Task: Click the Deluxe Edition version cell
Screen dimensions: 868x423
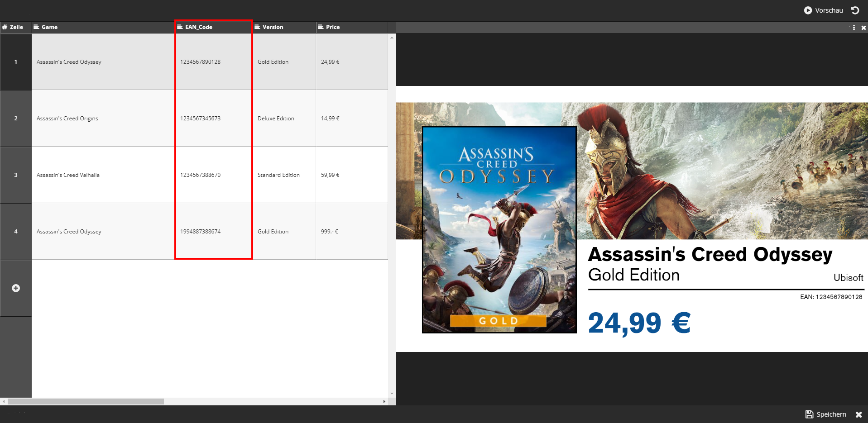Action: click(276, 119)
